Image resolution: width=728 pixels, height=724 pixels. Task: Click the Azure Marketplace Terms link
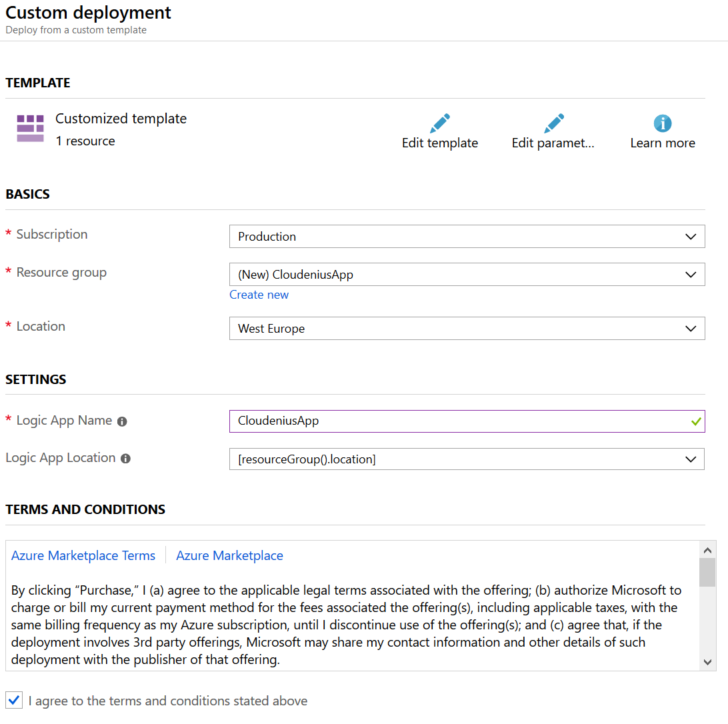click(83, 555)
